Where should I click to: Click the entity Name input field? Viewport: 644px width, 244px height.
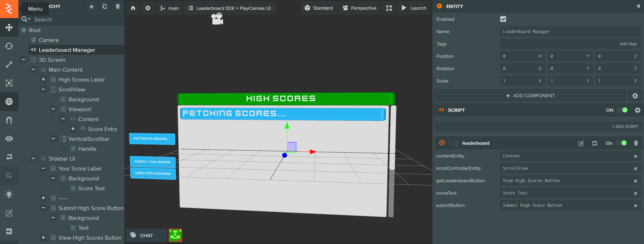click(570, 32)
